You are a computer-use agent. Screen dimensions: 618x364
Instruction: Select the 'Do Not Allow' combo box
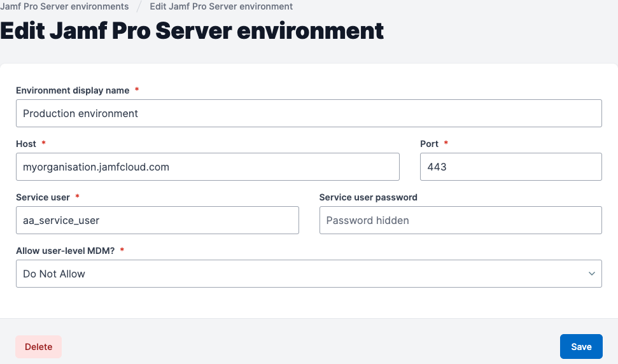tap(309, 274)
